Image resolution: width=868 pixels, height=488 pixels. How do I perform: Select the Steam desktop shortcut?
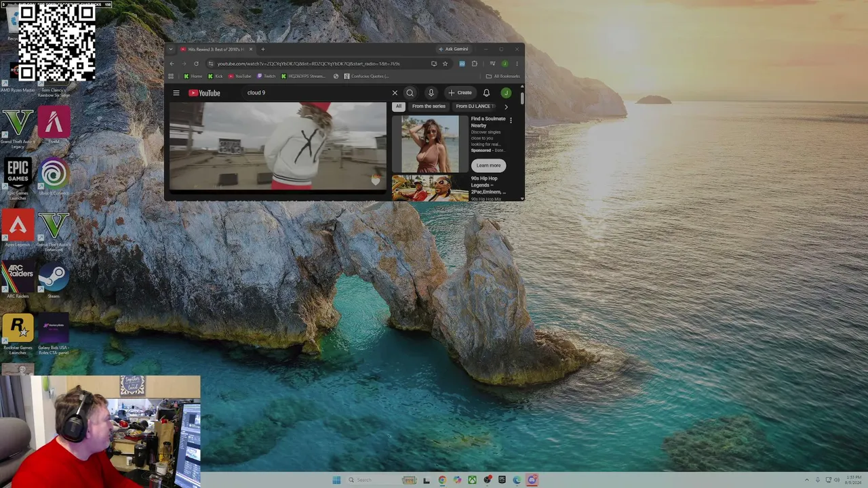(54, 281)
